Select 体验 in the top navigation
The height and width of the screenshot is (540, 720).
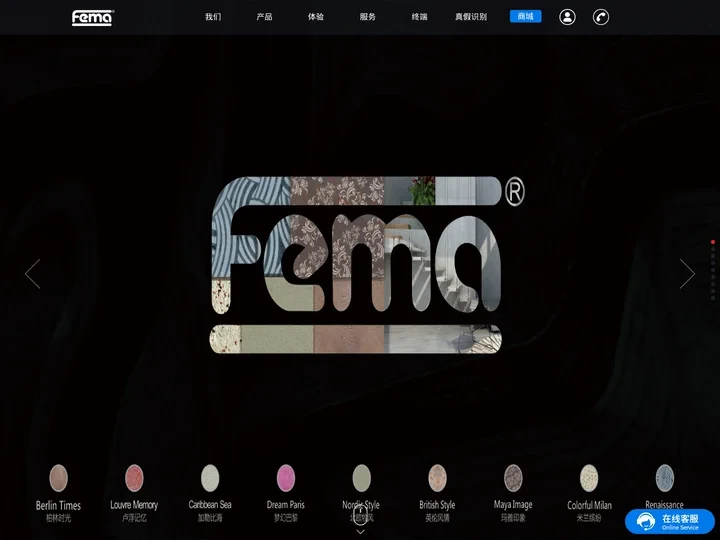pyautogui.click(x=316, y=17)
